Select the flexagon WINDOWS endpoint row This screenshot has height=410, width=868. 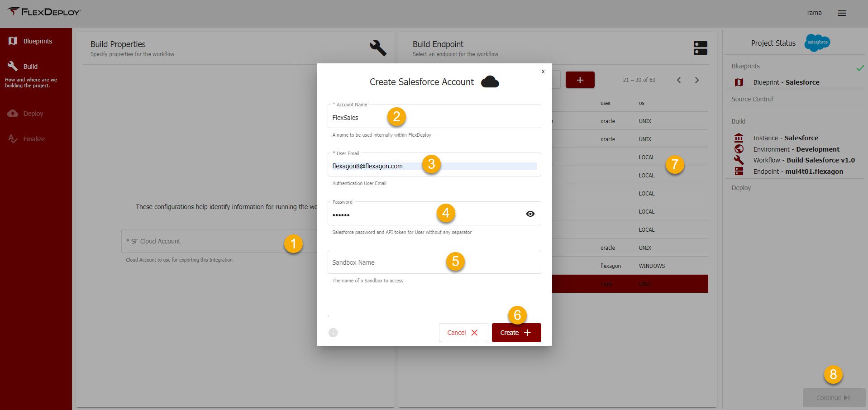[630, 266]
